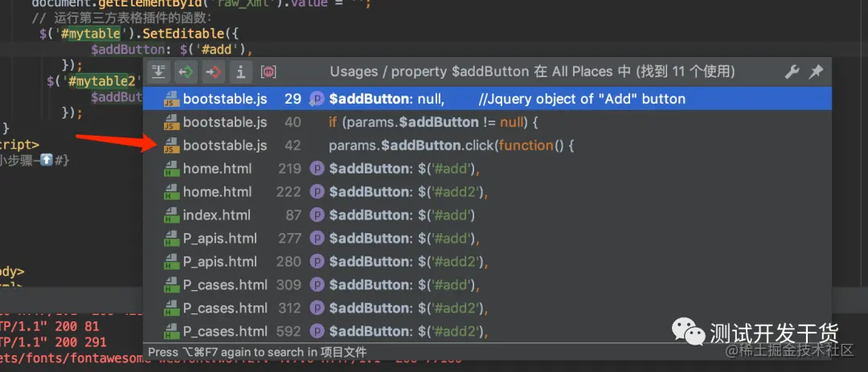Click purple property icon on line 219 row
Screen dimensions: 868x372
(317, 169)
